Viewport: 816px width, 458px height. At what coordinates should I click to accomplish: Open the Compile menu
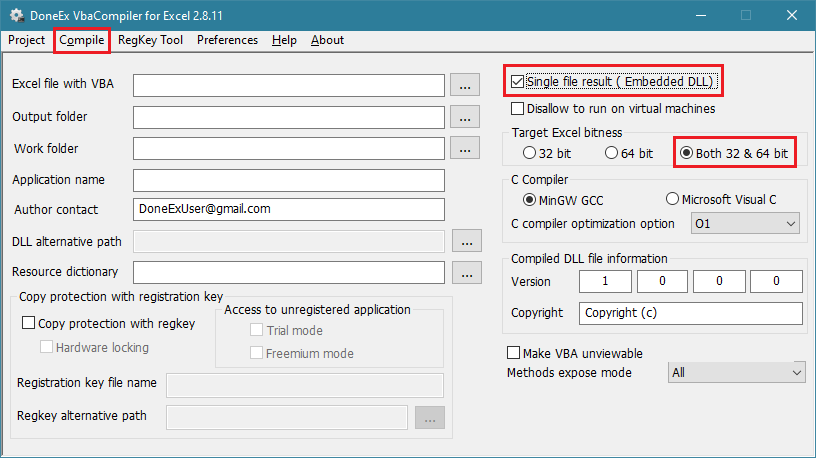click(82, 40)
